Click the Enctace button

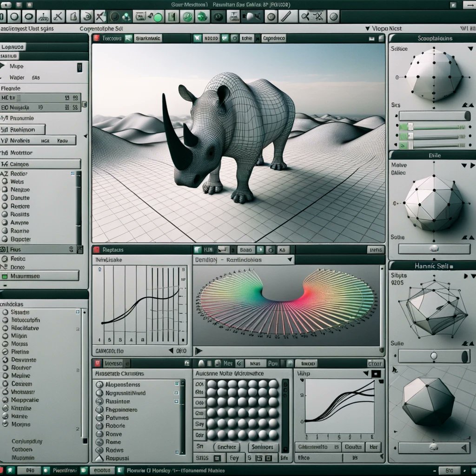pos(227,447)
